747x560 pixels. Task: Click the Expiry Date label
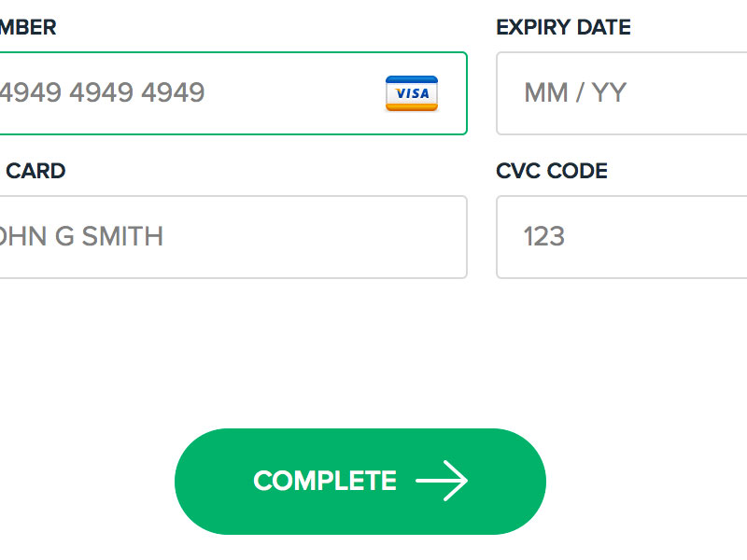563,27
